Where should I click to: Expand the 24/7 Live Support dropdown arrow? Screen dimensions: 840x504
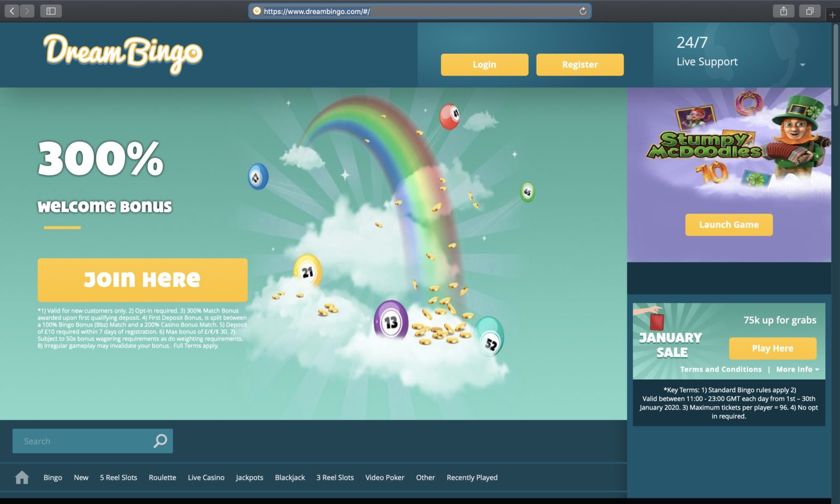point(802,65)
